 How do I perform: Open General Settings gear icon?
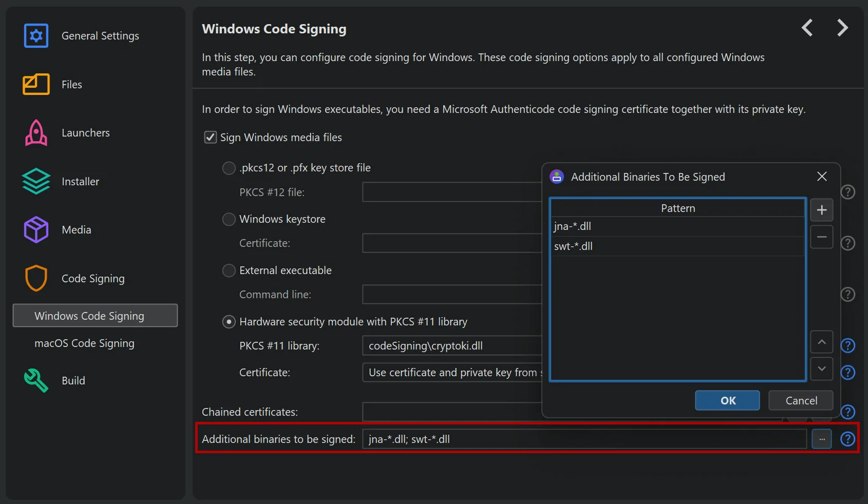pos(36,36)
